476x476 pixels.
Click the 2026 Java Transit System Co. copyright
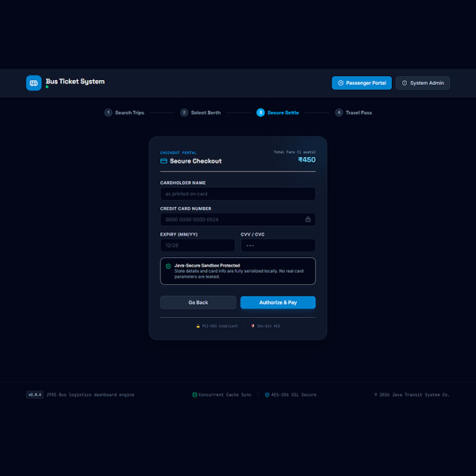pyautogui.click(x=412, y=394)
